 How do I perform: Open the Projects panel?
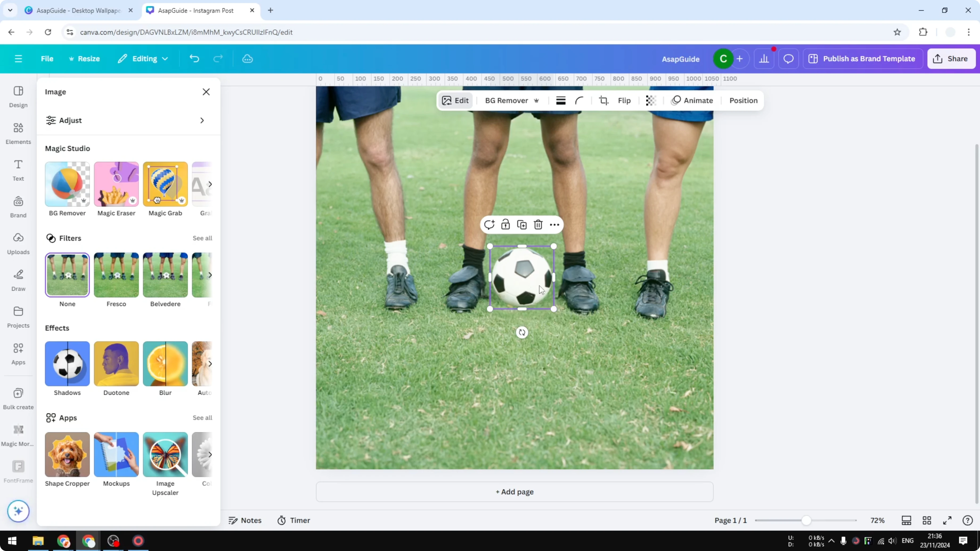click(x=18, y=316)
